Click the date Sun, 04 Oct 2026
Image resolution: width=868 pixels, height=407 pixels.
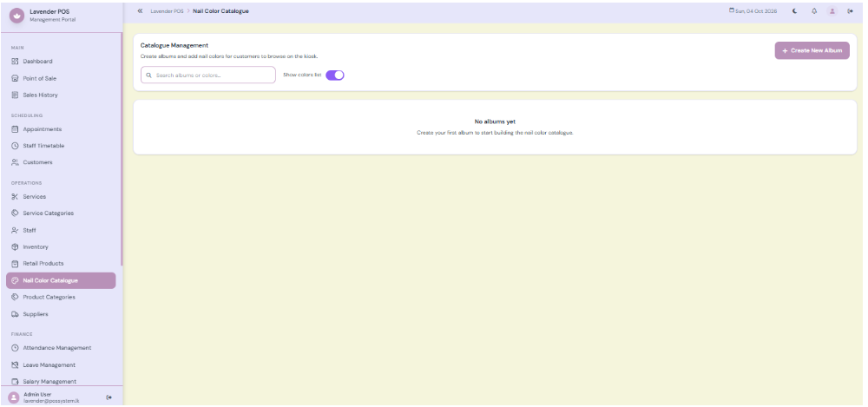pos(753,11)
